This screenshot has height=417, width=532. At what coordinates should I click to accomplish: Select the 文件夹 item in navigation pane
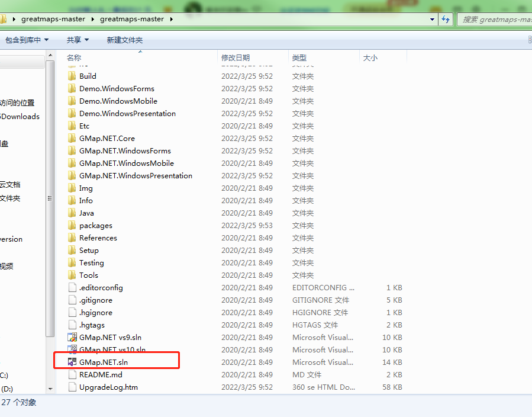10,198
